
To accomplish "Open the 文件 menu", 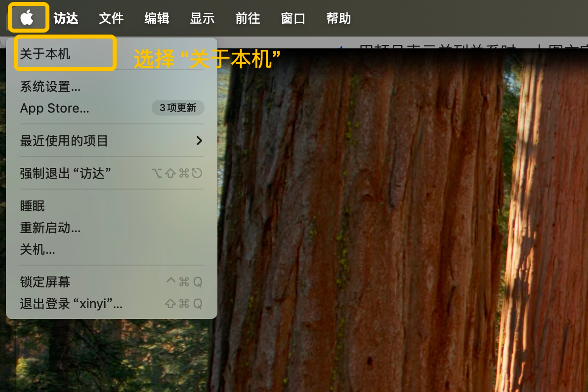I will click(x=111, y=19).
